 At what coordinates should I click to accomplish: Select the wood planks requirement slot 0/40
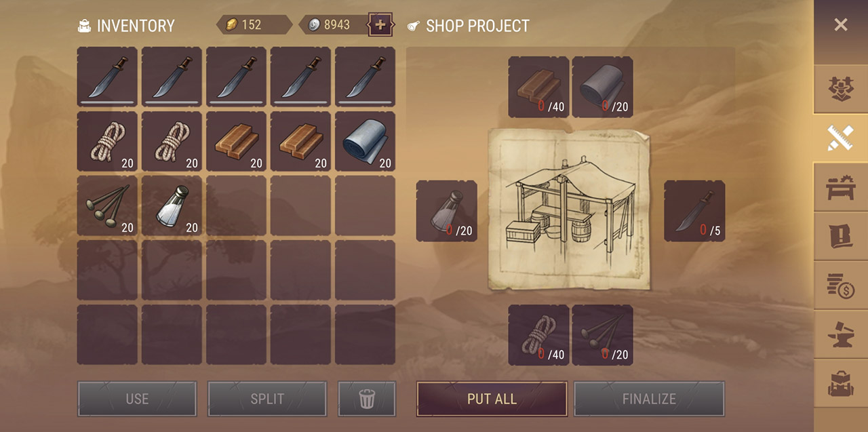click(x=538, y=87)
